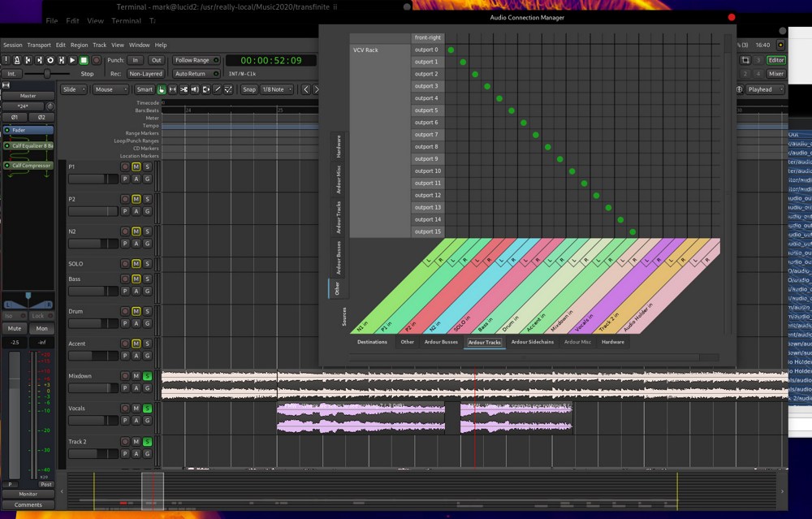Select the Grab hand tool
Viewport: 812px width, 519px height.
click(x=162, y=89)
